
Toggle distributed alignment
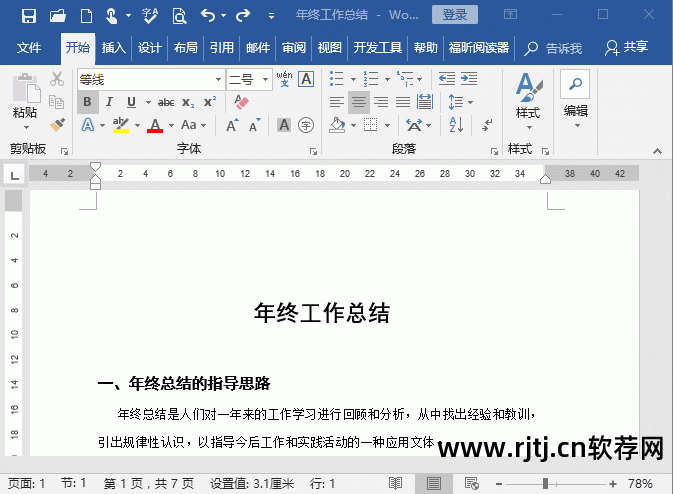point(424,102)
